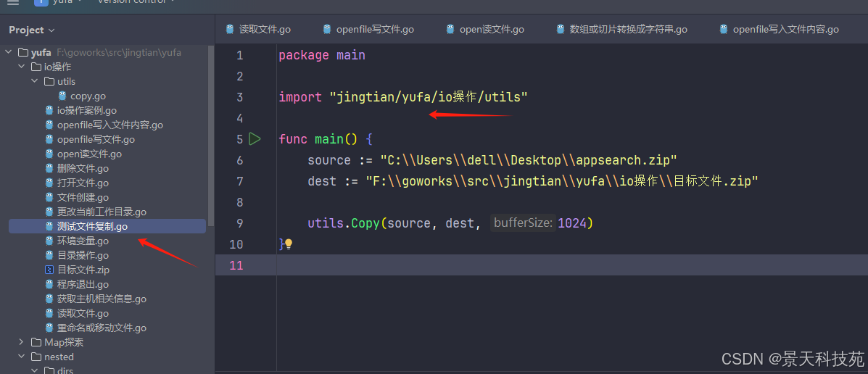This screenshot has height=374, width=868.
Task: Collapse the nested folder
Action: pos(22,357)
